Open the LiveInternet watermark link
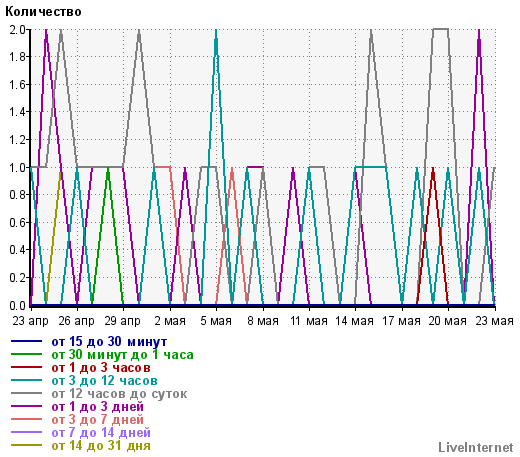The height and width of the screenshot is (457, 520). tap(476, 447)
